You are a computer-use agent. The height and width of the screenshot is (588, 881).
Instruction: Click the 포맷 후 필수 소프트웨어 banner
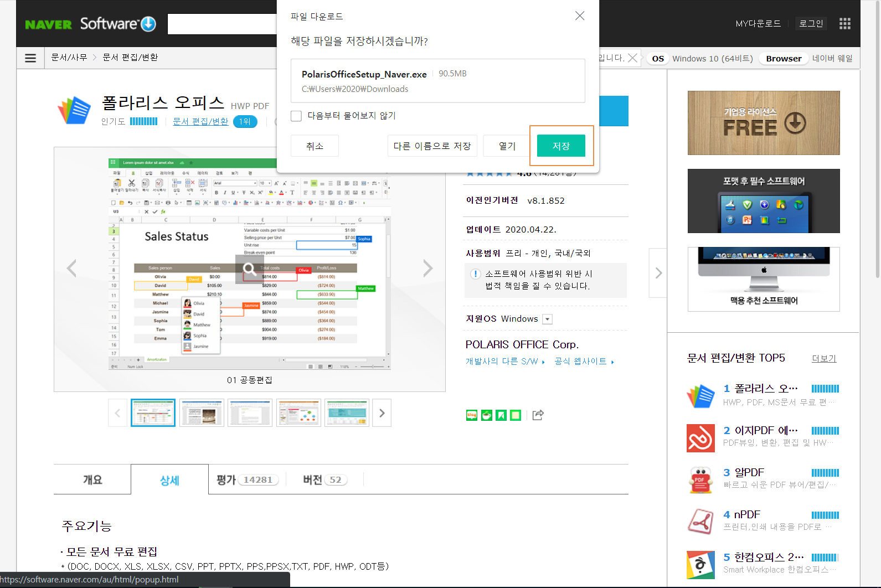point(764,201)
